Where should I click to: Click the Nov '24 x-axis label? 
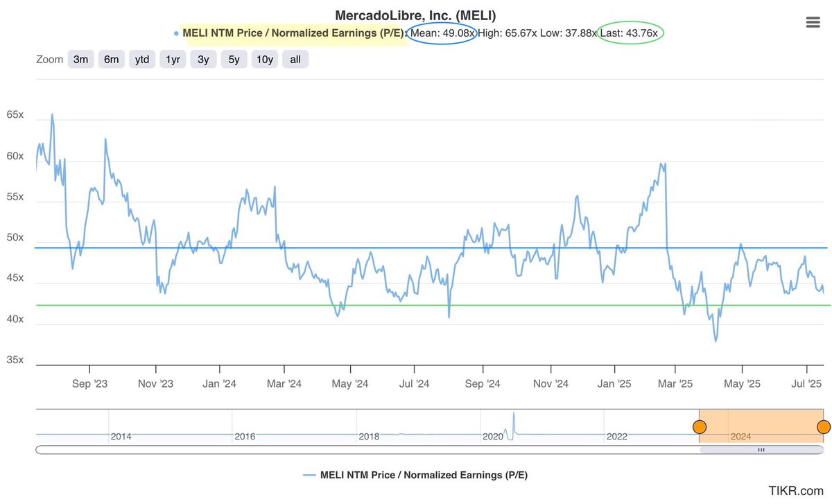[551, 383]
